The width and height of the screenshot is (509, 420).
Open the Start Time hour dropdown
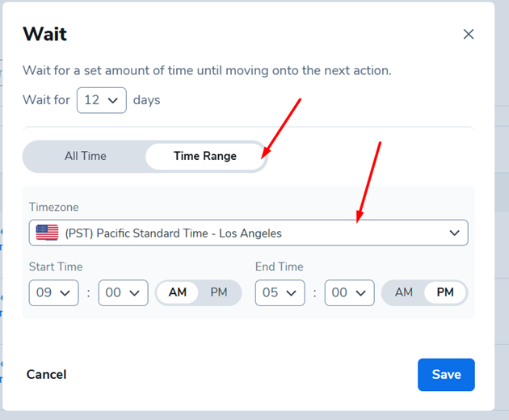tap(53, 292)
